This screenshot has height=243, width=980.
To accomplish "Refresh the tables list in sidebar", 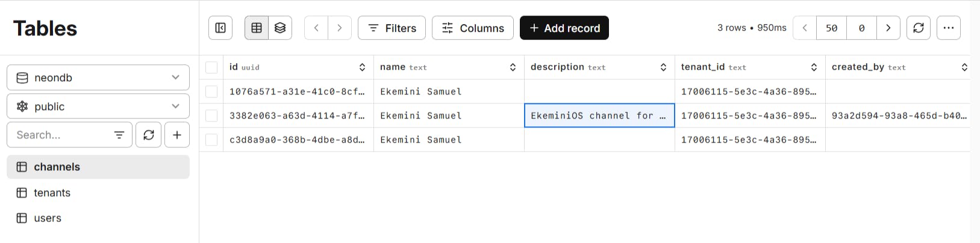I will [x=149, y=135].
